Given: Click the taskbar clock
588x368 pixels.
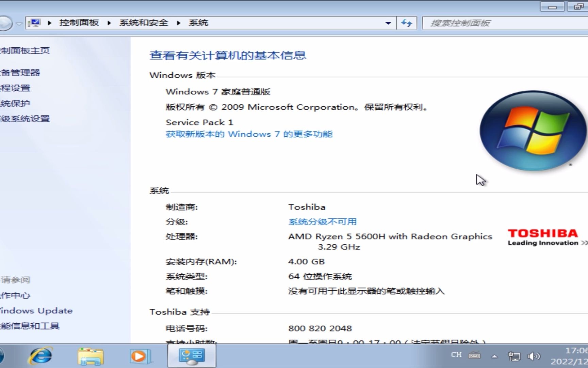Looking at the screenshot, I should click(570, 356).
